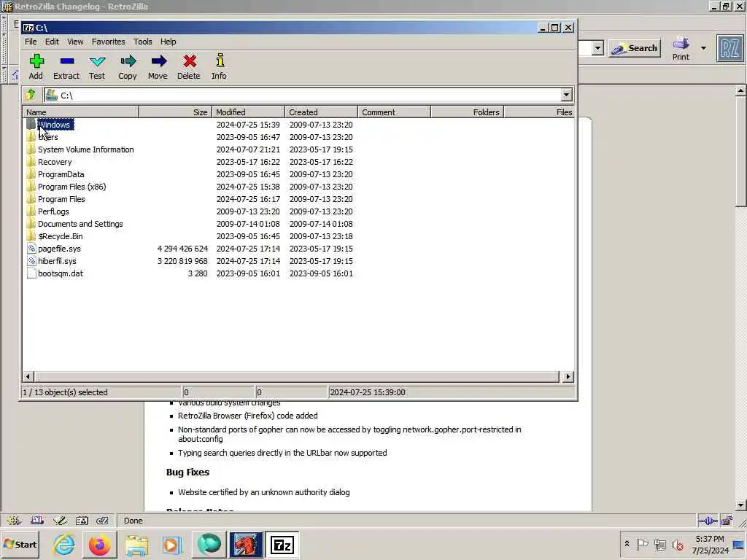Launch Windows Media Player taskbar icon
The image size is (747, 560).
point(172,545)
